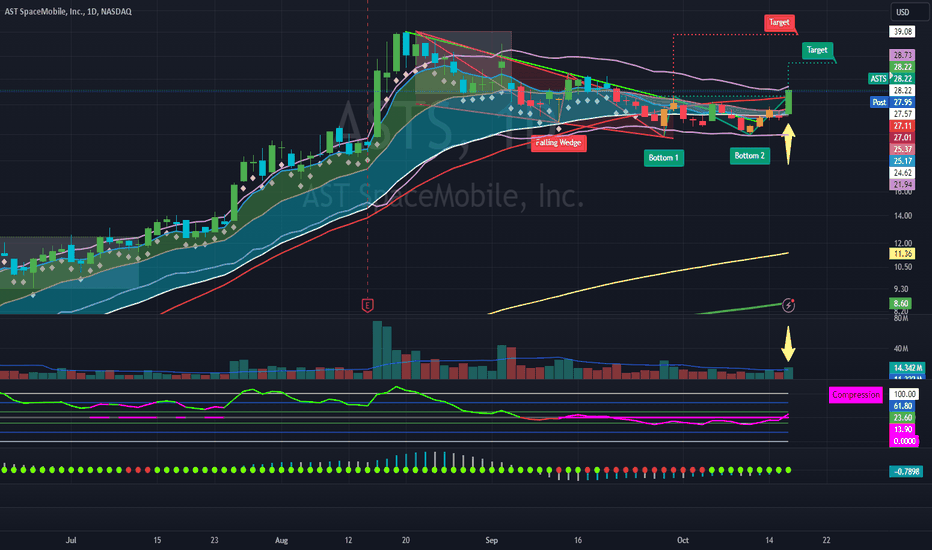Click the 14.342M volume label
This screenshot has width=932, height=550.
[x=907, y=368]
